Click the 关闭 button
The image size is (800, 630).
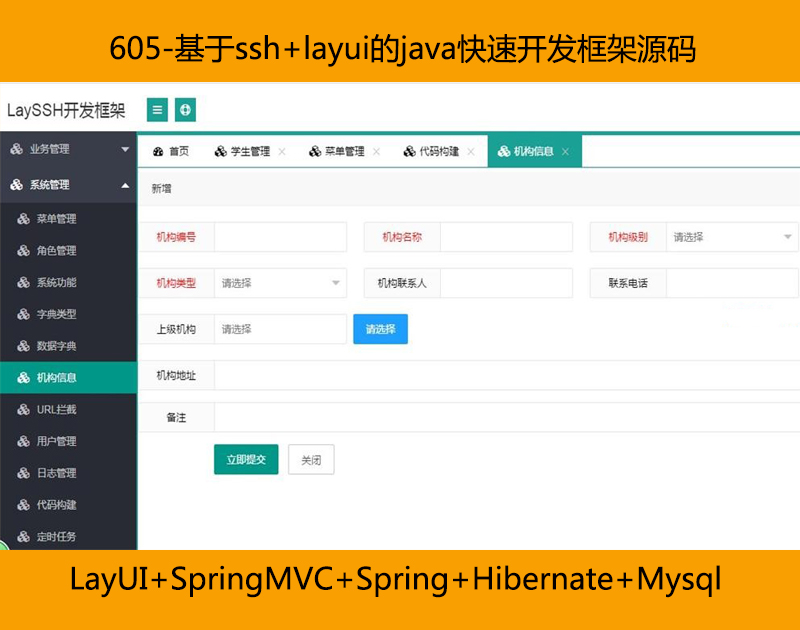tap(311, 460)
